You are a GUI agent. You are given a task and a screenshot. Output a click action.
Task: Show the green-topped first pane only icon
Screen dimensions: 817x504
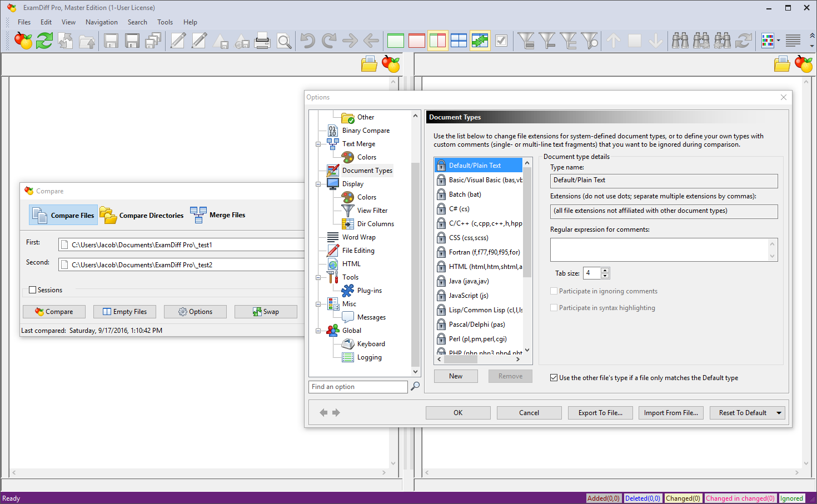pos(396,41)
